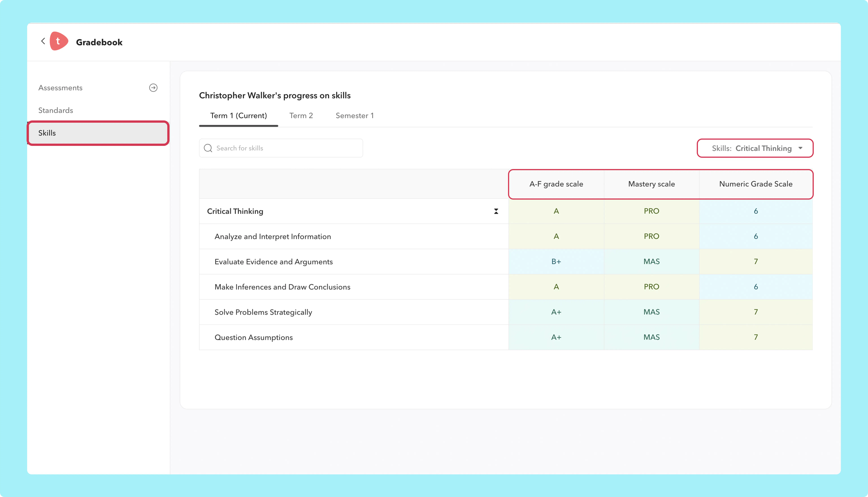
Task: Click numeric 7 for Evaluate Evidence and Arguments
Action: point(756,262)
